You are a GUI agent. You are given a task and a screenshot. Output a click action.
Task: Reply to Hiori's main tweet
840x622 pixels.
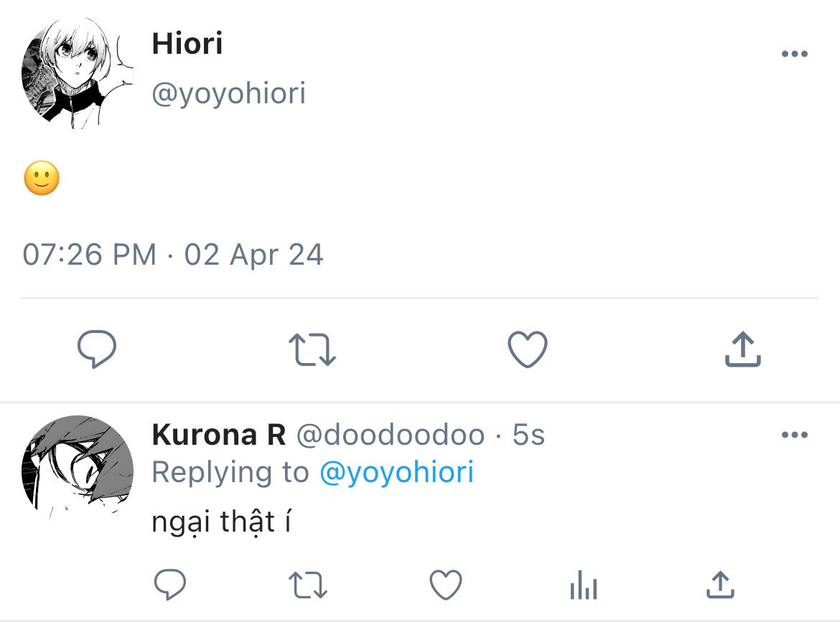pyautogui.click(x=96, y=349)
